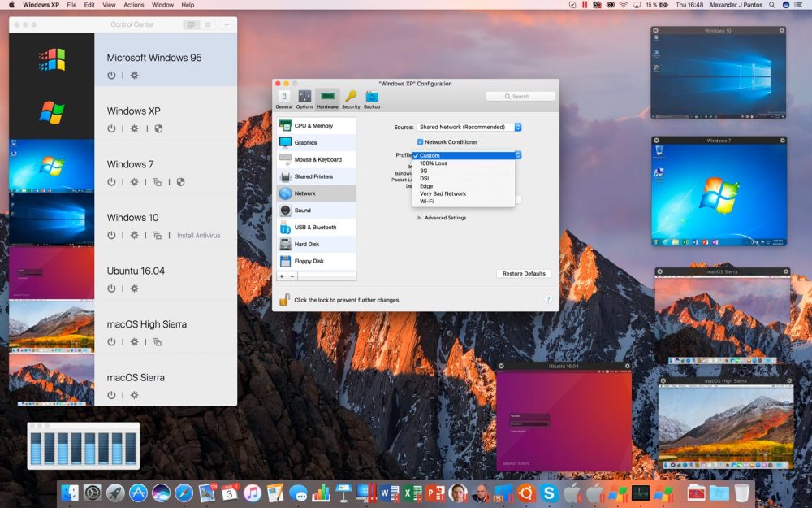Open gear settings for macOS High Sierra

[x=134, y=341]
